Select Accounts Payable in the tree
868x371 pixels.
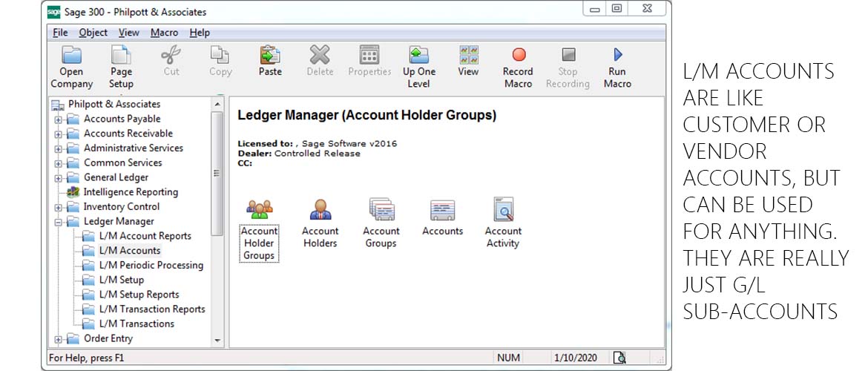[x=122, y=119]
